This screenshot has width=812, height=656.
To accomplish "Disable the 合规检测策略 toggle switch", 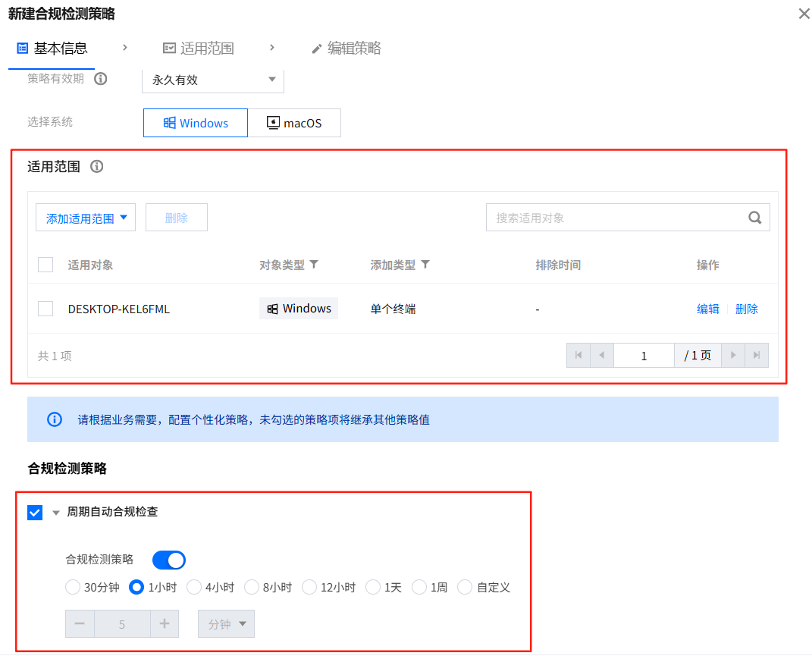I will pos(168,560).
